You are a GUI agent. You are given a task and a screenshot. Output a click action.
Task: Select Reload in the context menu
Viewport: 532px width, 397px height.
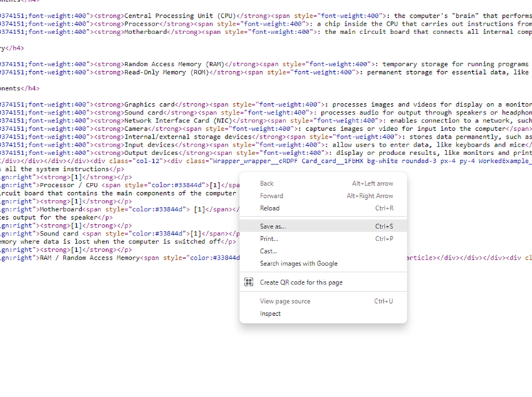tap(270, 208)
